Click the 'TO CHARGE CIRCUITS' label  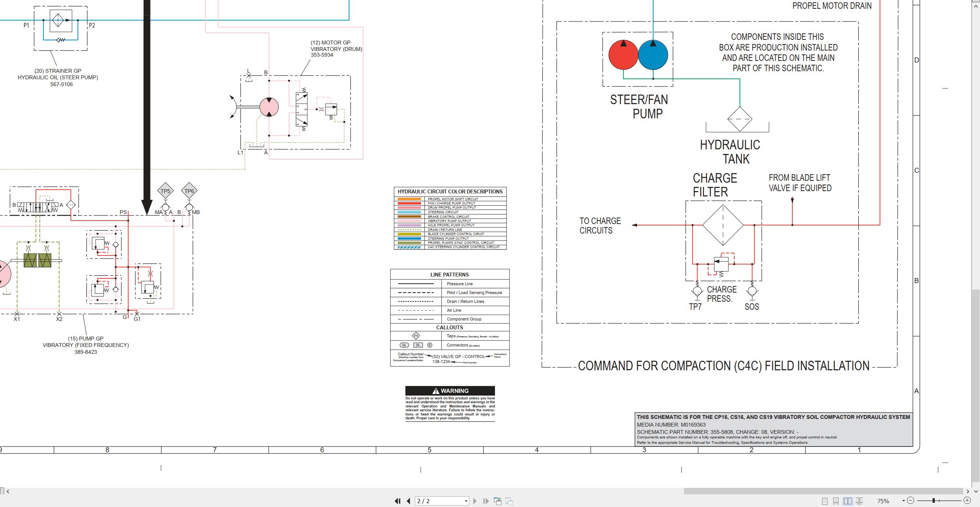[x=600, y=226]
